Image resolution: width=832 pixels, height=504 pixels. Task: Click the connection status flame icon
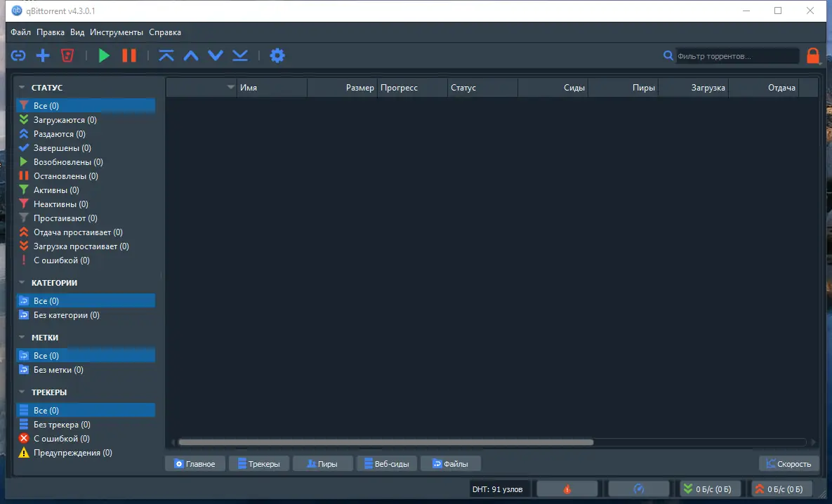(567, 489)
